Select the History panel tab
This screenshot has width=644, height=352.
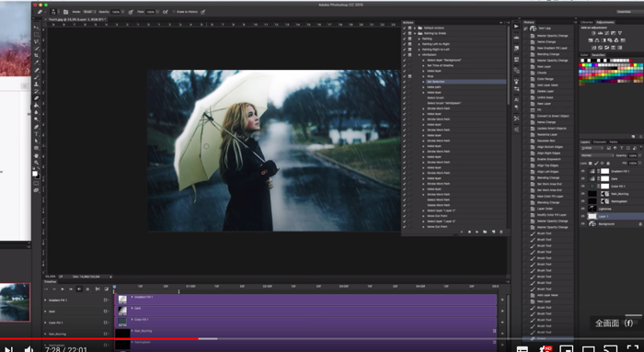click(x=529, y=22)
